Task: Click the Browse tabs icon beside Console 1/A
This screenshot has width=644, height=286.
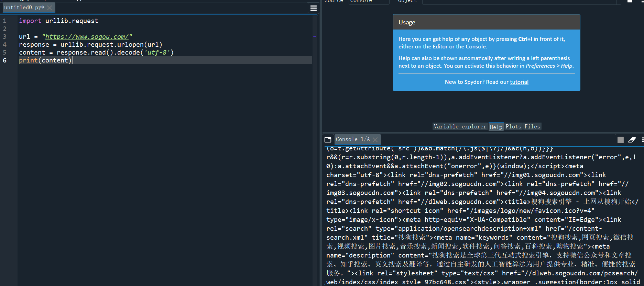Action: [x=328, y=140]
